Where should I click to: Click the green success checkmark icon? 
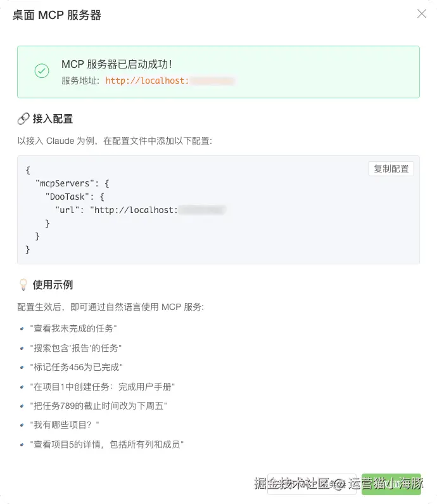[x=42, y=71]
